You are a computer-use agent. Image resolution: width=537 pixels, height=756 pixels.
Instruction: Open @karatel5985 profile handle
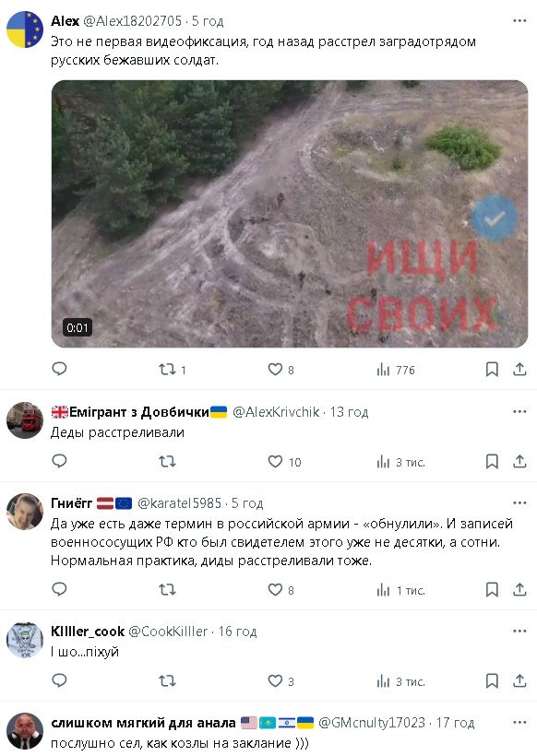(x=179, y=502)
